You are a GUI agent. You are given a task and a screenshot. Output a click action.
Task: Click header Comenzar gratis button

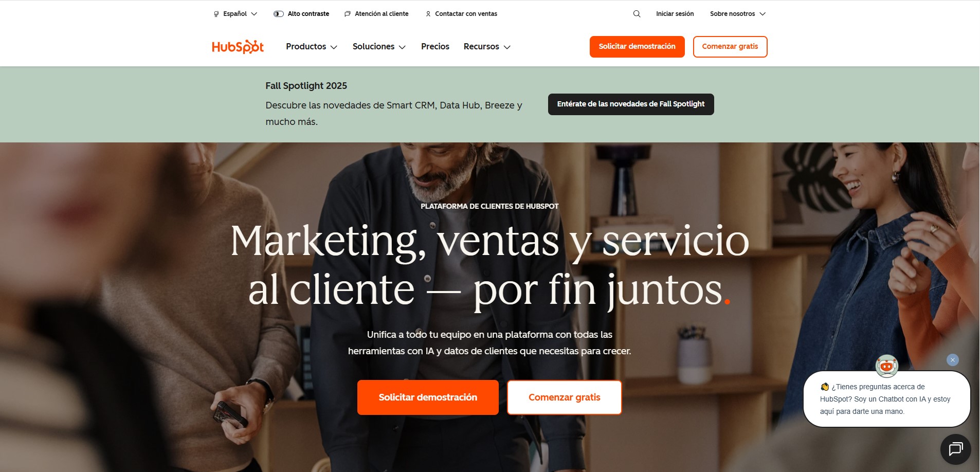[x=730, y=47]
